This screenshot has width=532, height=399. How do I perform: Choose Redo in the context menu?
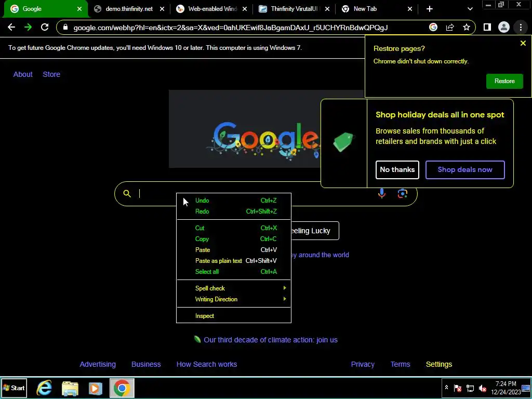pos(234,211)
